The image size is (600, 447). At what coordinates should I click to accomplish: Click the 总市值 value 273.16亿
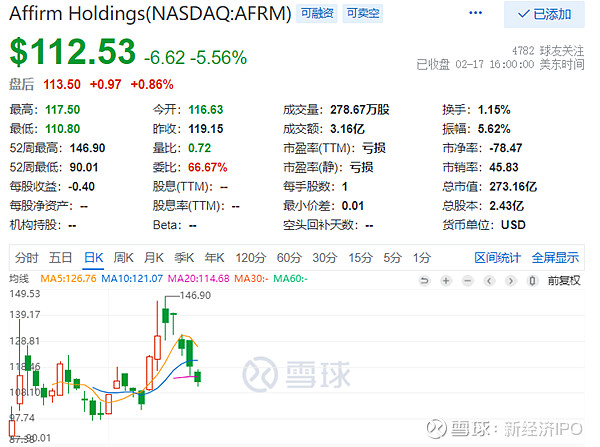click(x=513, y=187)
